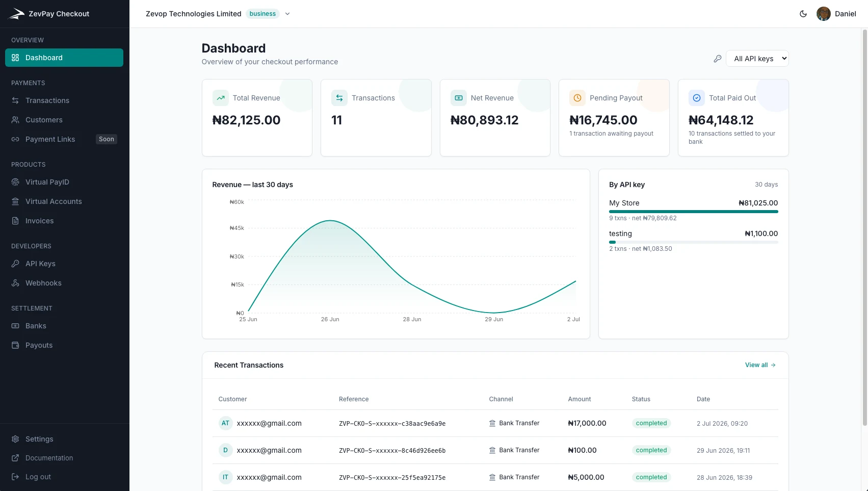Click Daniel's profile avatar photo

[824, 14]
